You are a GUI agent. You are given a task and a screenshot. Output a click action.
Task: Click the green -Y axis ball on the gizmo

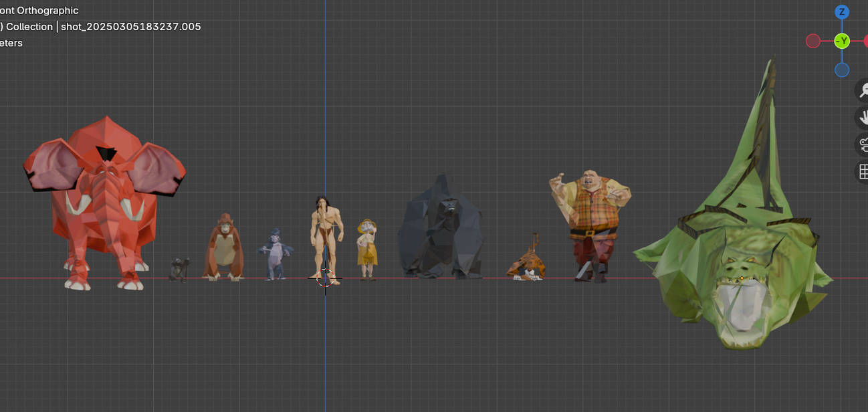841,41
